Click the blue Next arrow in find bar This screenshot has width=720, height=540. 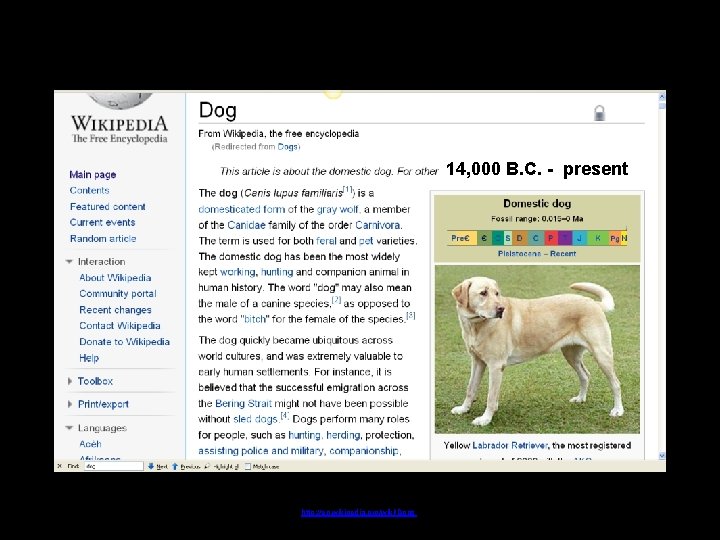coord(151,466)
